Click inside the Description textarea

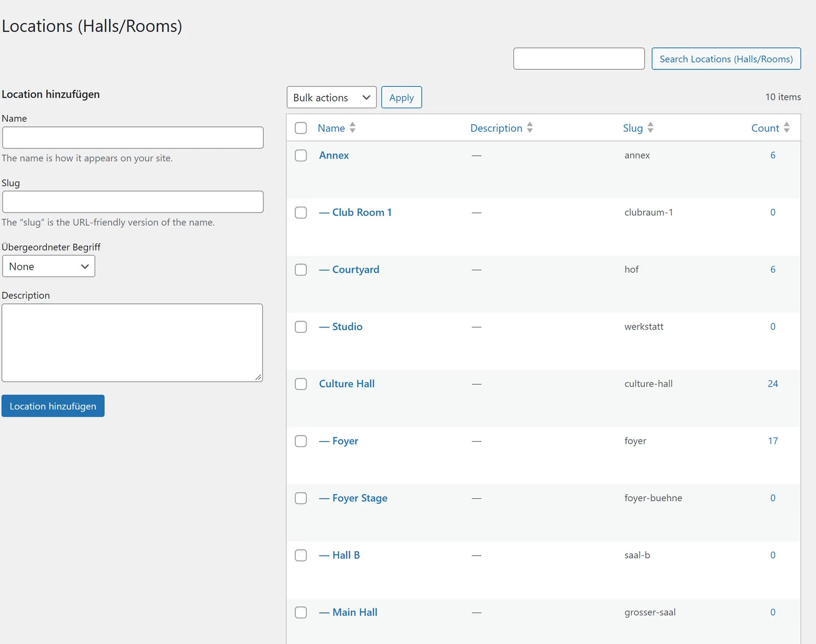tap(133, 343)
